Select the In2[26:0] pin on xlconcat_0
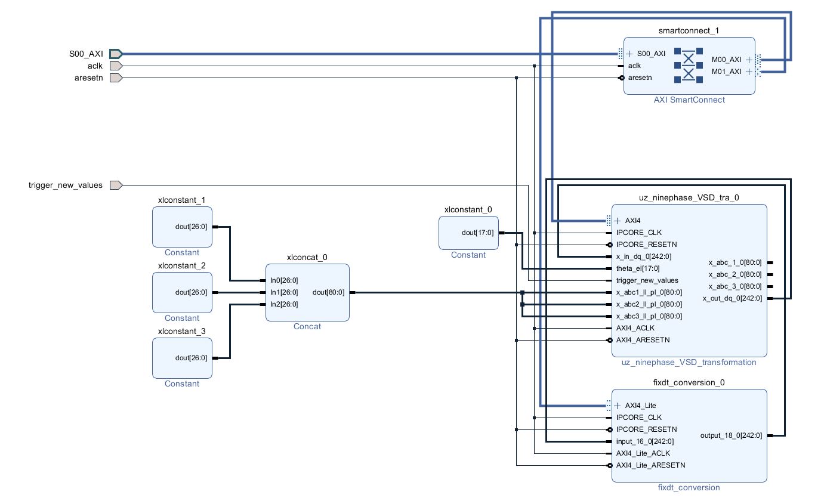Screen dimensions: 824x504 [x=284, y=304]
